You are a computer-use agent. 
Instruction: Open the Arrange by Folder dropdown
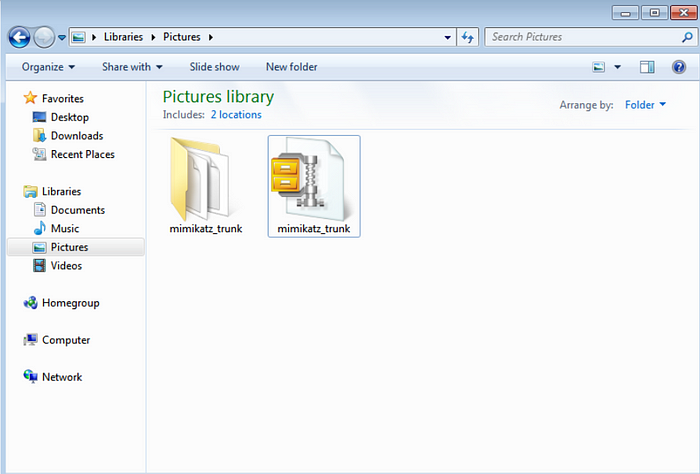tap(645, 105)
